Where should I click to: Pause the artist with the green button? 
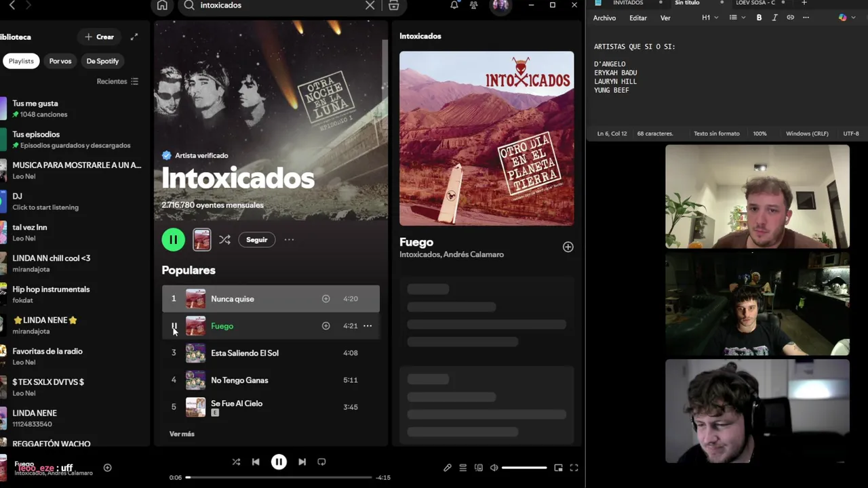pyautogui.click(x=173, y=239)
